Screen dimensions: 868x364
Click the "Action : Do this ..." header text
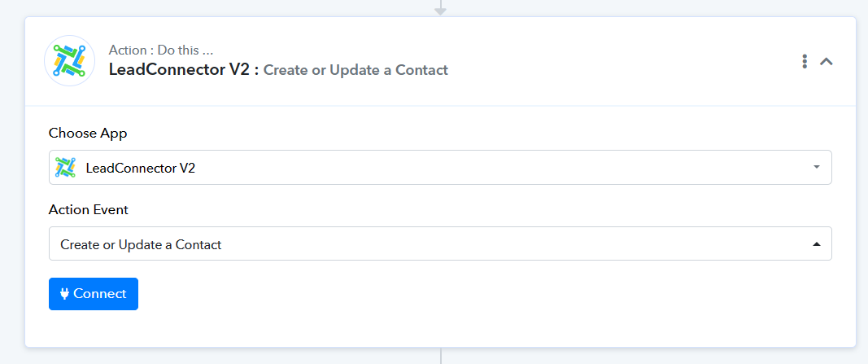(161, 50)
